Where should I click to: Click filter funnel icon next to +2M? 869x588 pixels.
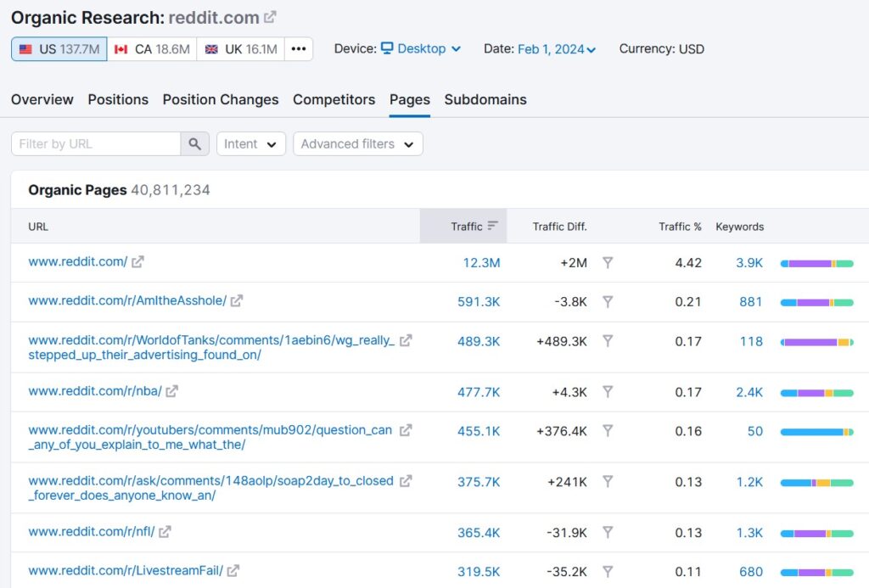[x=608, y=263]
